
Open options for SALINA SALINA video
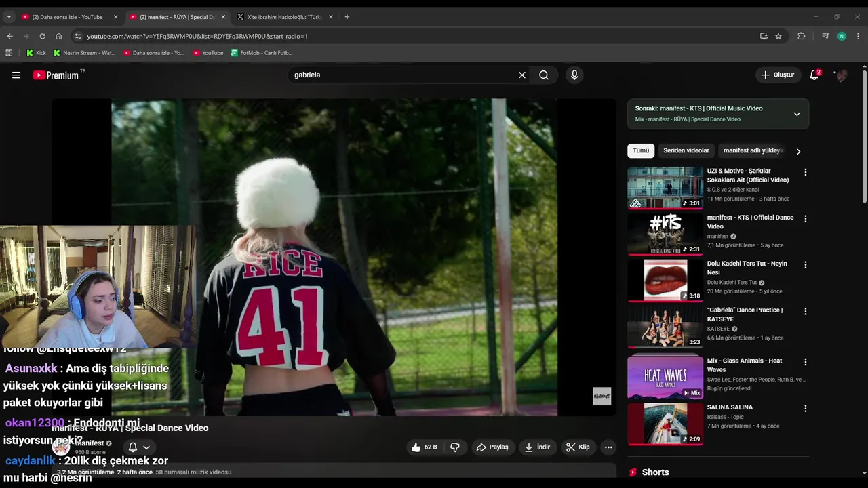[x=806, y=409]
